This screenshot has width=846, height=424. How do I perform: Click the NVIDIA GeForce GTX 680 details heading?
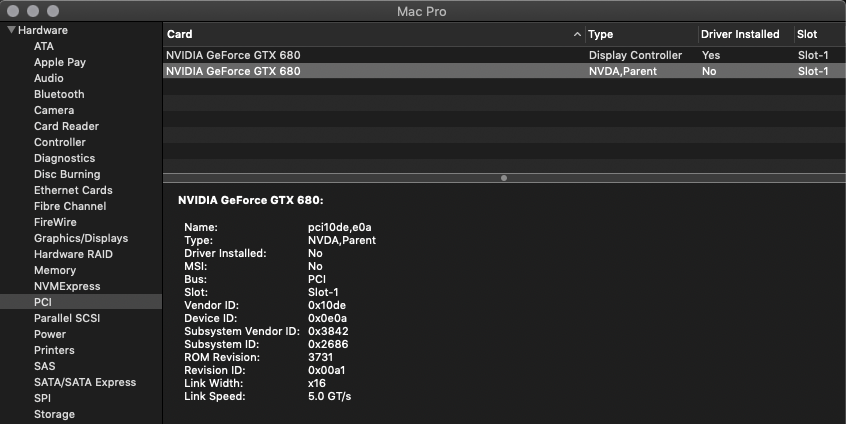[250, 200]
